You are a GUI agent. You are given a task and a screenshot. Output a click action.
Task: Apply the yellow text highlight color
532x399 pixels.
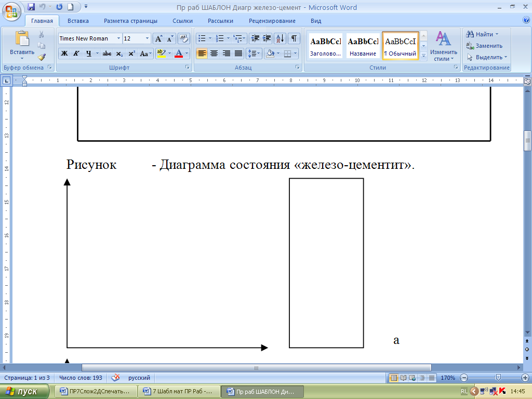(161, 54)
